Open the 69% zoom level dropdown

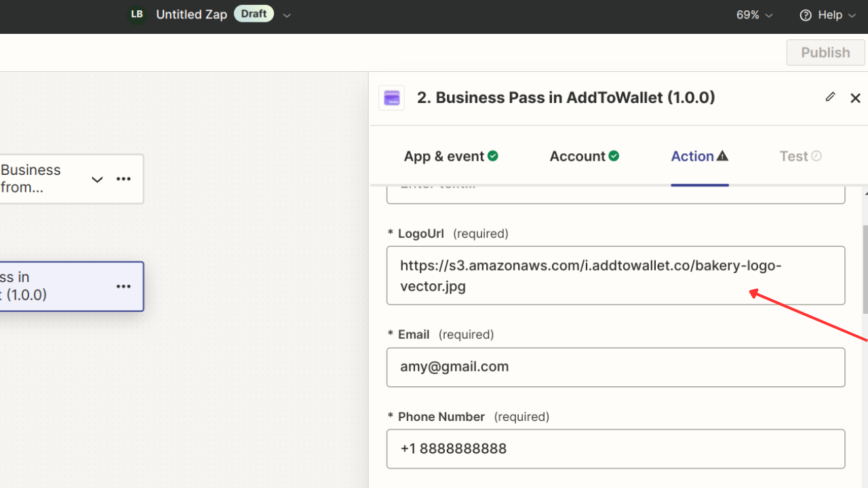pyautogui.click(x=754, y=14)
